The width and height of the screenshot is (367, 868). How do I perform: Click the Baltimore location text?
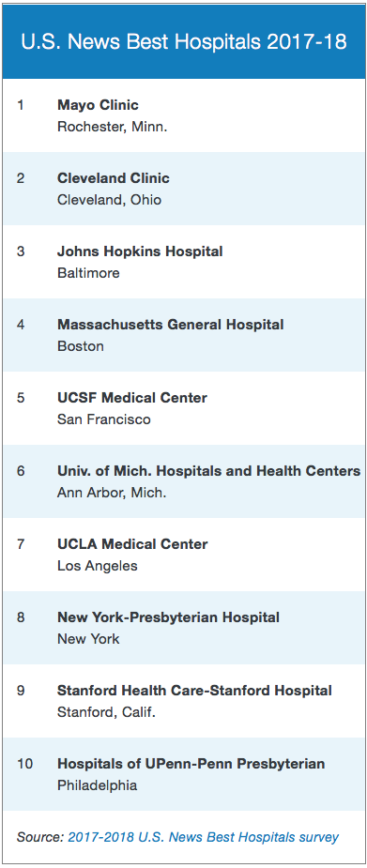click(88, 273)
